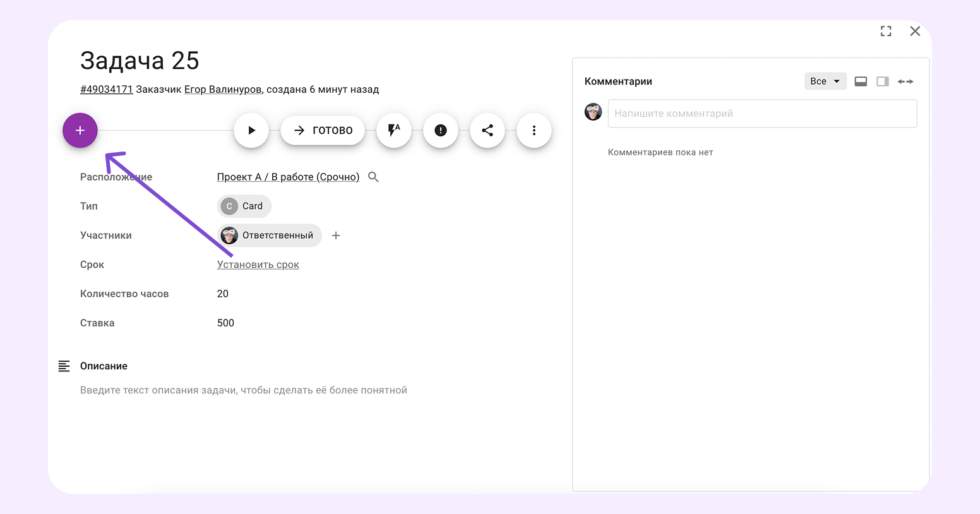Open Проект А / В работе location link
This screenshot has height=514, width=980.
click(x=289, y=177)
